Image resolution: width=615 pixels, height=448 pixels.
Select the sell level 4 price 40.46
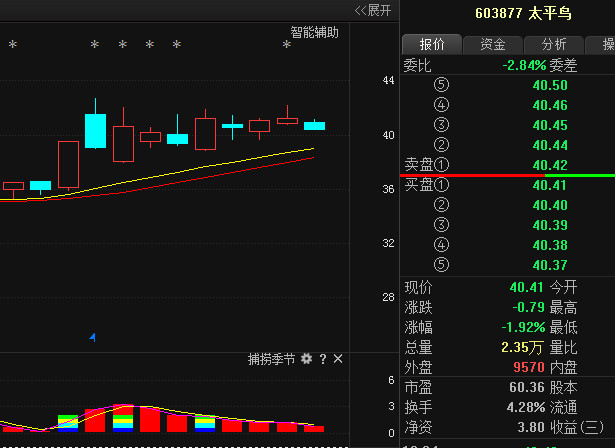click(550, 105)
